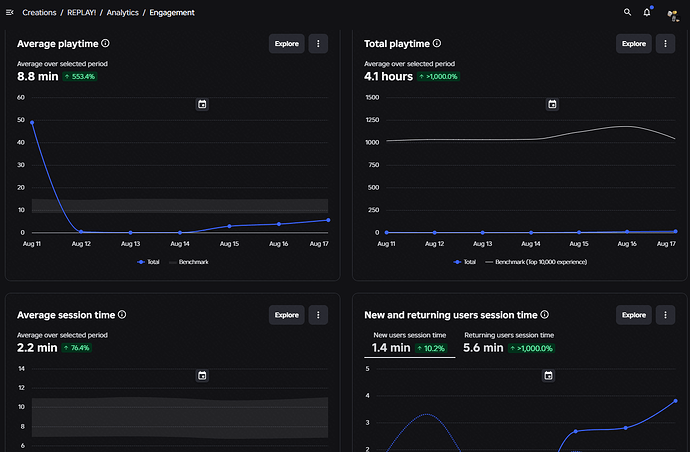Open the notifications bell

pos(647,12)
